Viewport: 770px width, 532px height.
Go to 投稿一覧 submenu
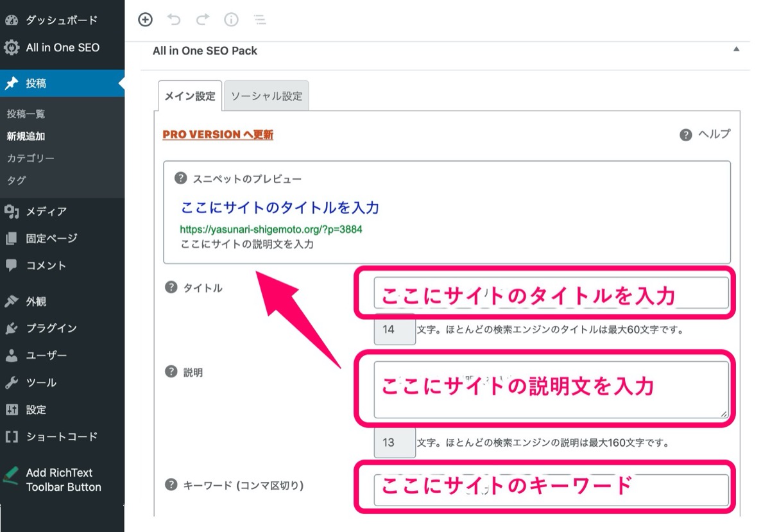(26, 114)
